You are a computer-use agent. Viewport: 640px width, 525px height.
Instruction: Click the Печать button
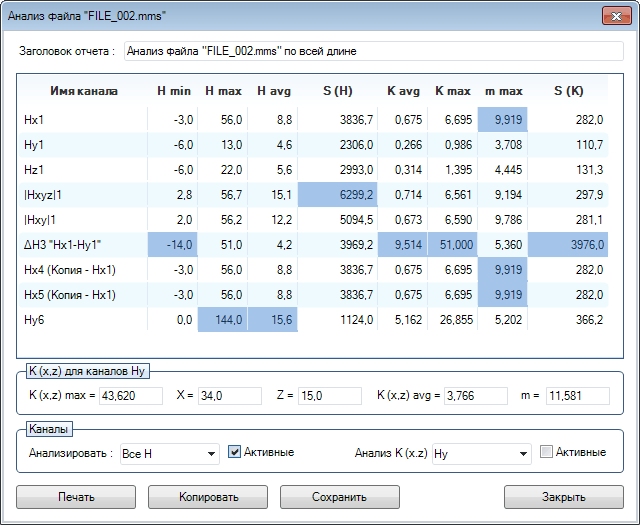(x=76, y=497)
